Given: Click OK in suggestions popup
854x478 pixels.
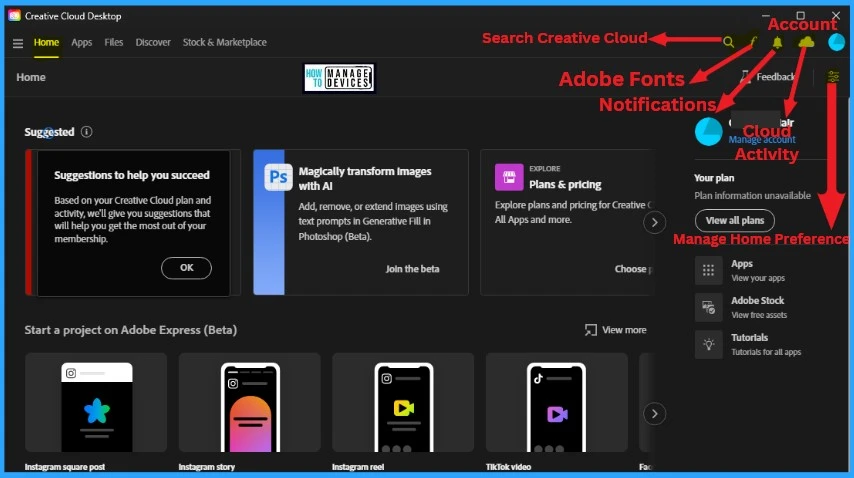Looking at the screenshot, I should click(x=186, y=268).
